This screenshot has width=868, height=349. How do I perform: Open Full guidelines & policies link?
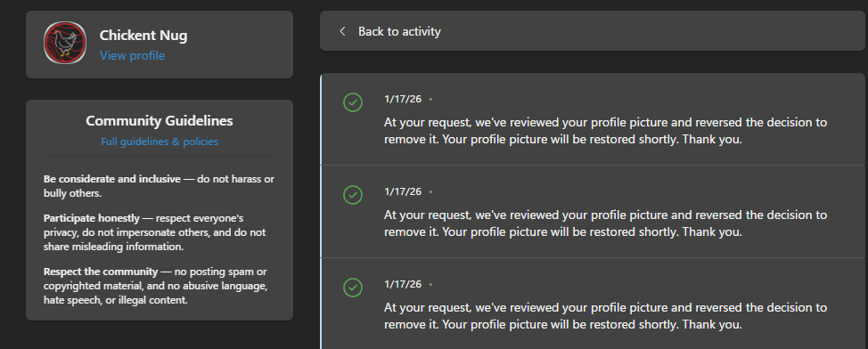[x=160, y=142]
